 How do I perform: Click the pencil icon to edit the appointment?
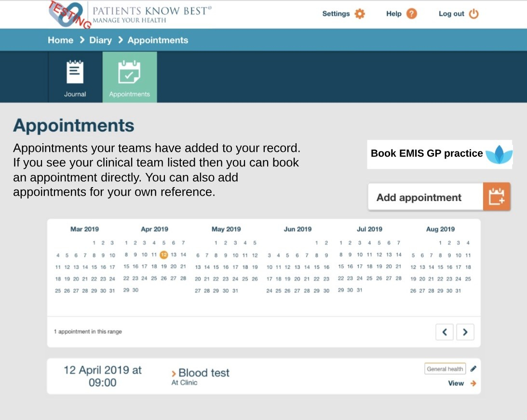click(473, 368)
